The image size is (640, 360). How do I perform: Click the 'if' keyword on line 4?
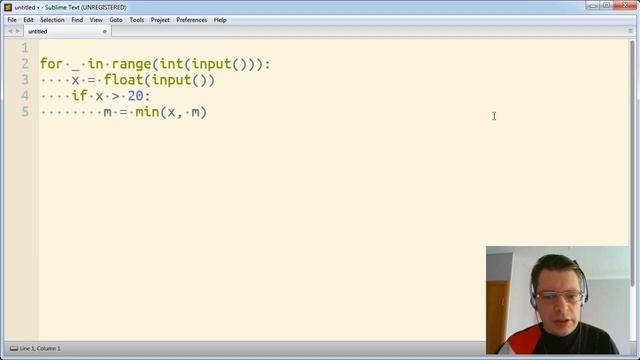[80, 96]
